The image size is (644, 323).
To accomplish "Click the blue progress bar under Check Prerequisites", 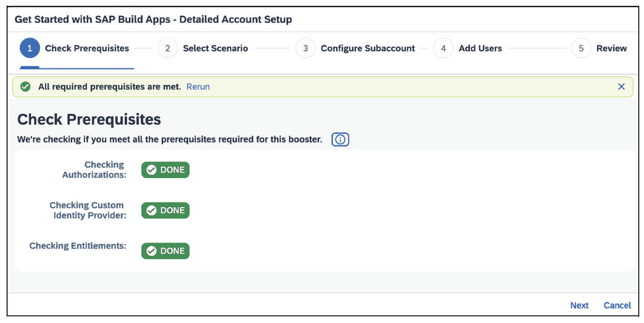I will [x=76, y=67].
